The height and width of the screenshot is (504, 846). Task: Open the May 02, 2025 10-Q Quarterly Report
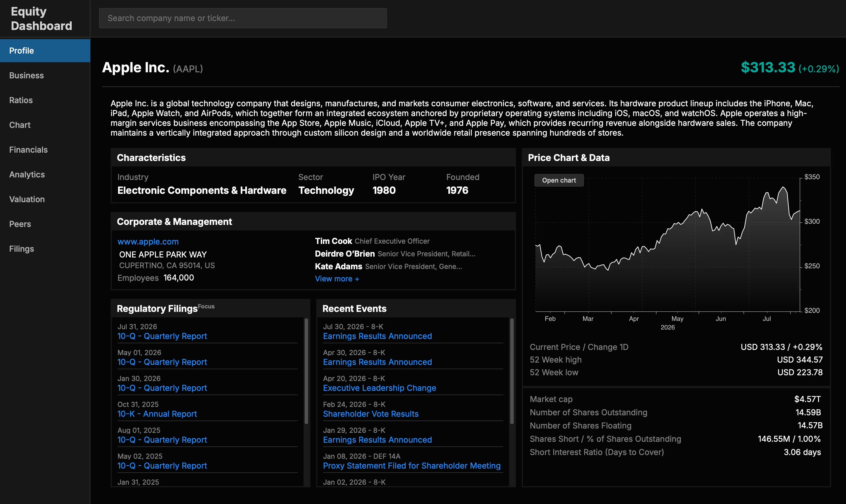(162, 466)
